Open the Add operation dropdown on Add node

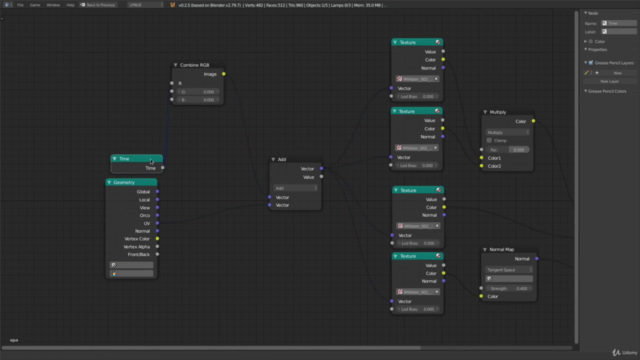click(x=296, y=188)
